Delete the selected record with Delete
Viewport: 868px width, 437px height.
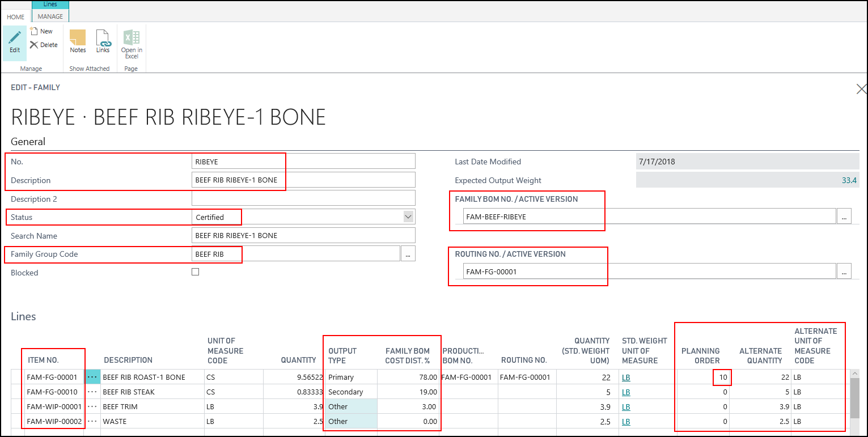44,45
